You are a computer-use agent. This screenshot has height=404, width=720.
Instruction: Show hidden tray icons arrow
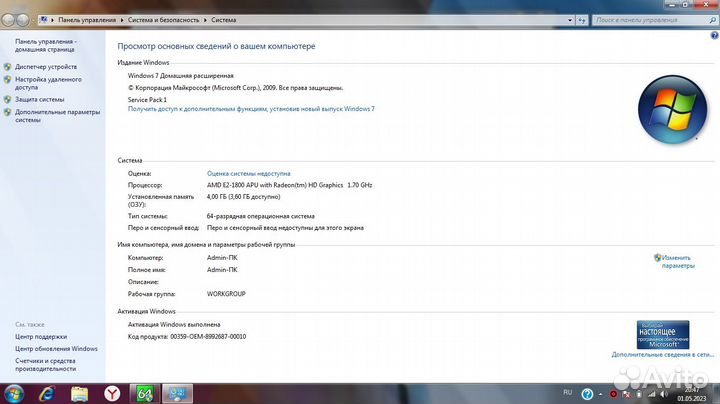click(600, 394)
